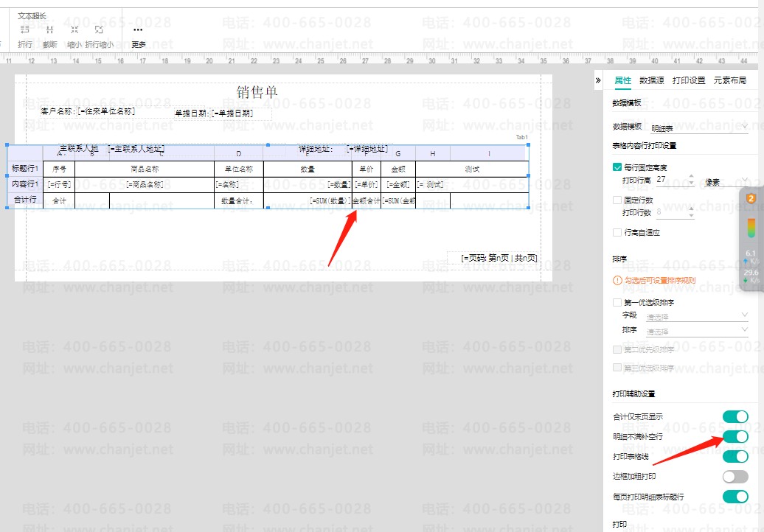The height and width of the screenshot is (532, 764).
Task: Expand the 像素 unit dropdown
Action: tap(726, 181)
